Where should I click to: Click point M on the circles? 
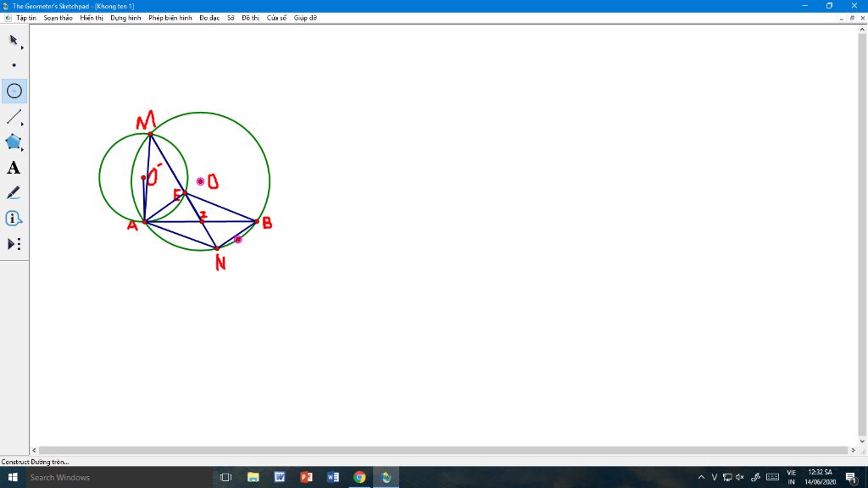150,134
